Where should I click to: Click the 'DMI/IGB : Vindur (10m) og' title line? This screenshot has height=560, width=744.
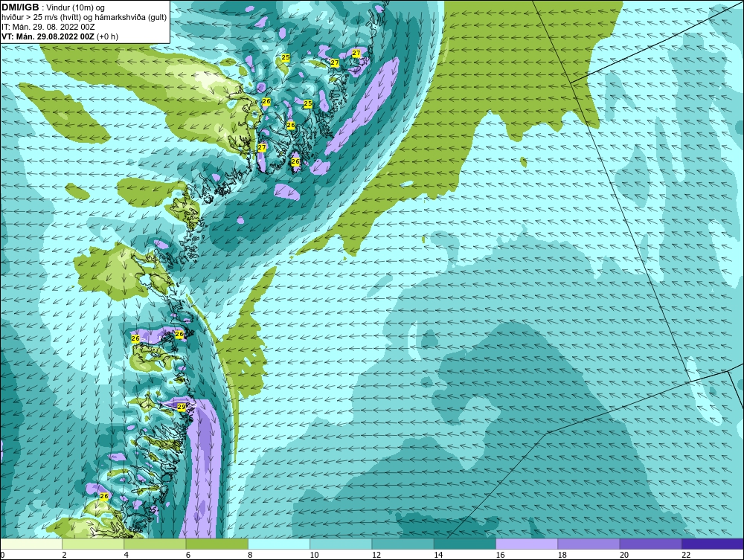pyautogui.click(x=54, y=7)
